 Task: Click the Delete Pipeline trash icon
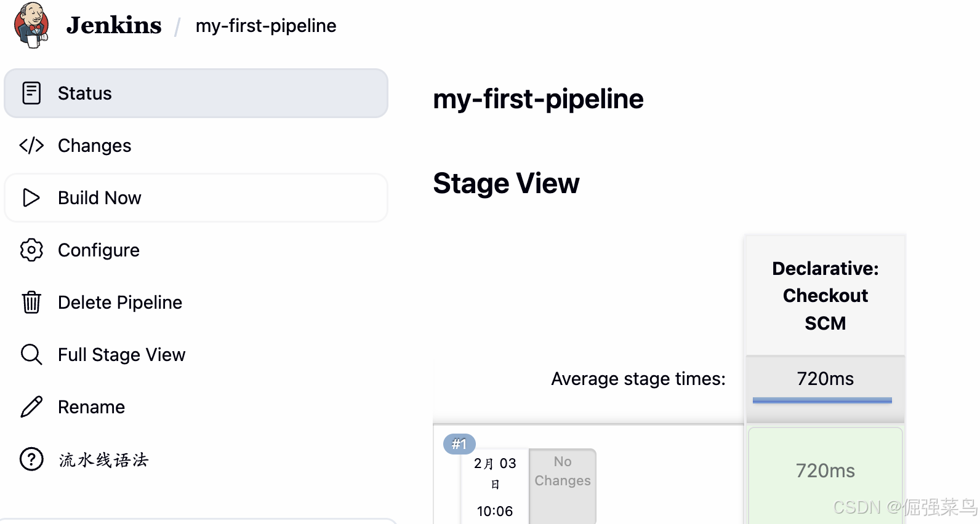point(31,302)
